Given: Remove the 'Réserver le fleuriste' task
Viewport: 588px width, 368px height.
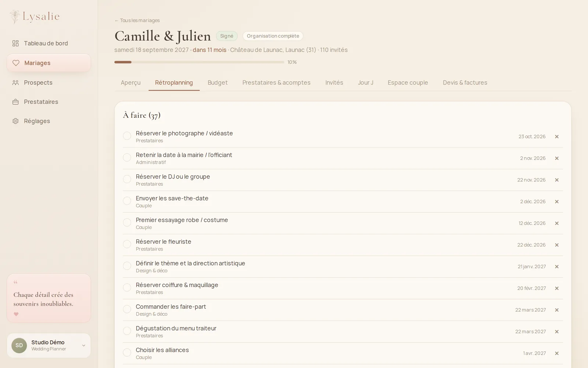Looking at the screenshot, I should 557,245.
